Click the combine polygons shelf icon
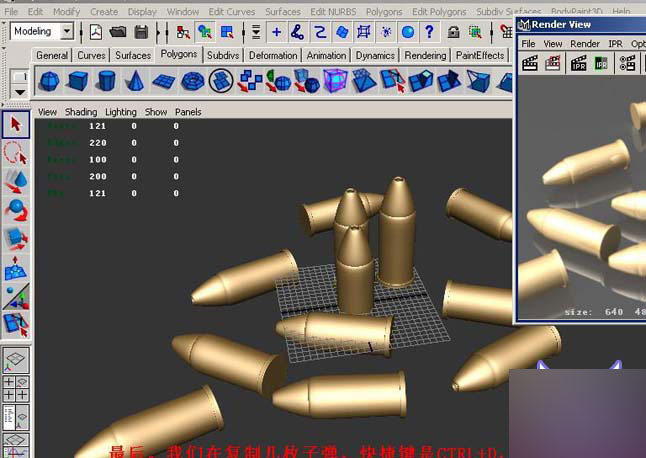 (250, 81)
